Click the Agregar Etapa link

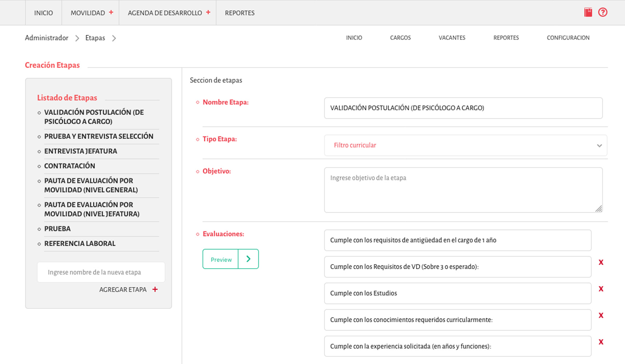click(123, 290)
